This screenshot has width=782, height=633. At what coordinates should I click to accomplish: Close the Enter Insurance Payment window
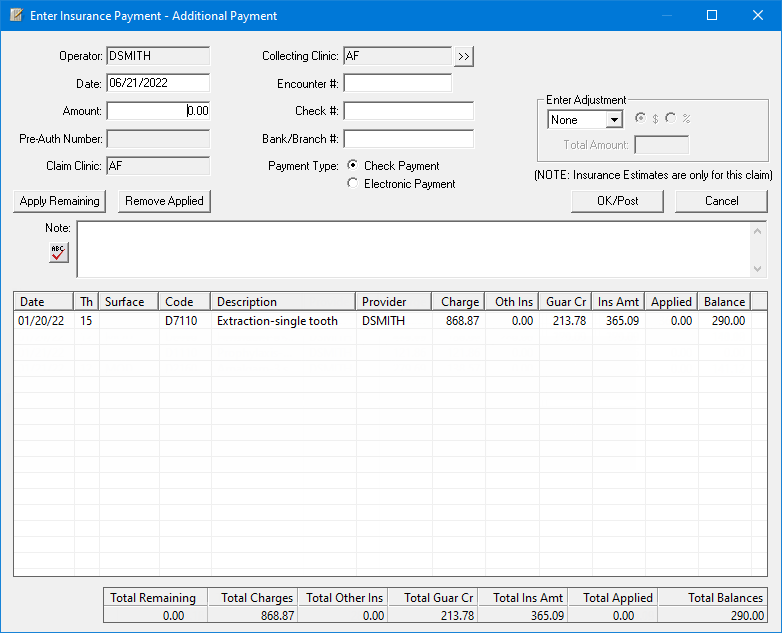(758, 15)
